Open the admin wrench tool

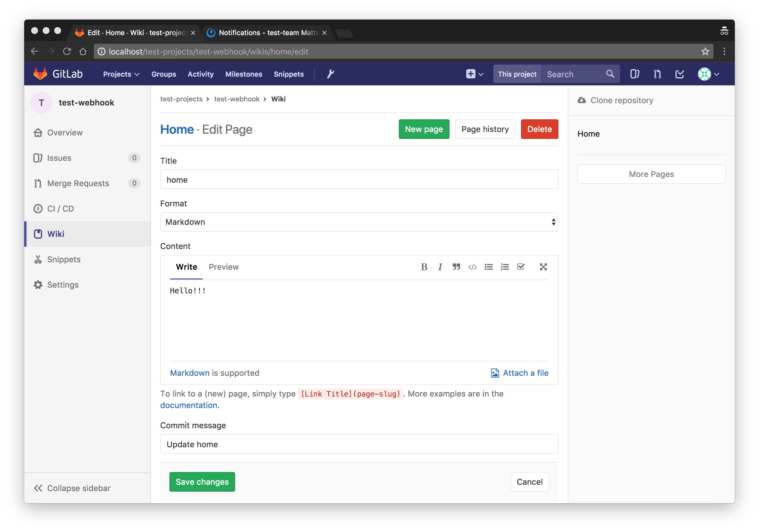tap(330, 74)
